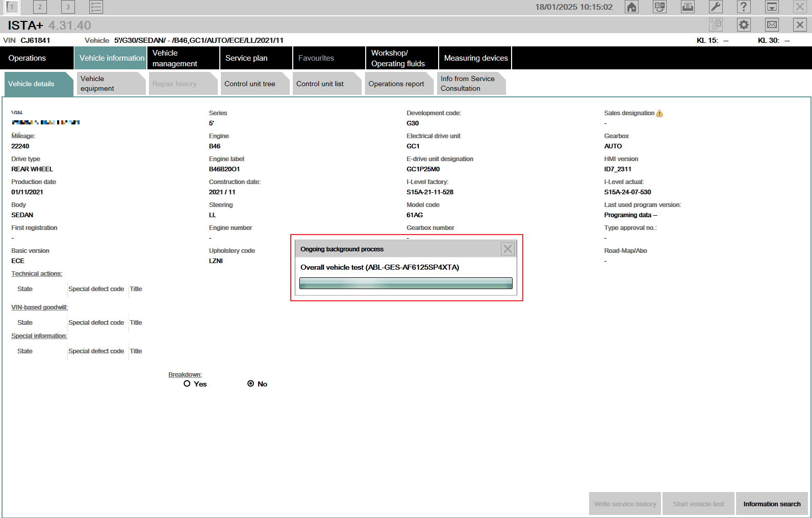Select the Vehicle equipment sub-tab
Screen dimensions: 812x518
(x=111, y=84)
